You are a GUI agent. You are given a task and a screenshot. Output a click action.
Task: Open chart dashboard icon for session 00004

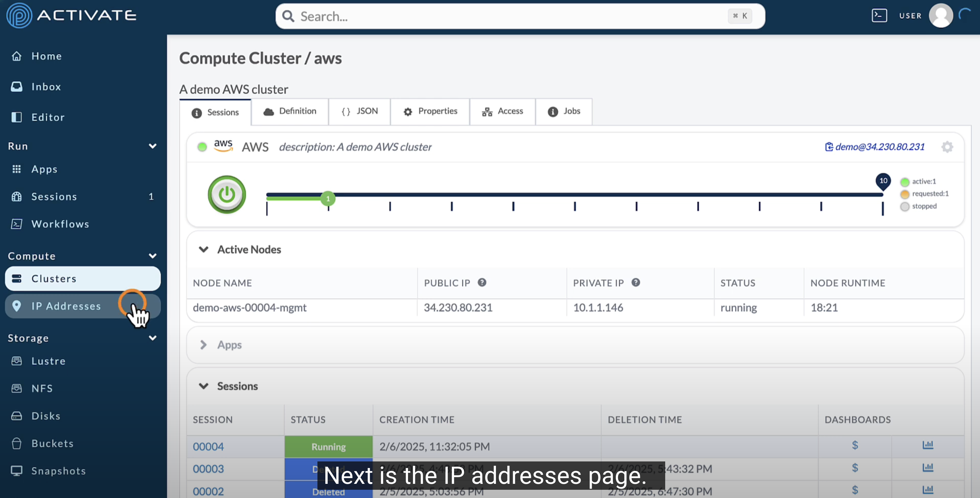(928, 445)
